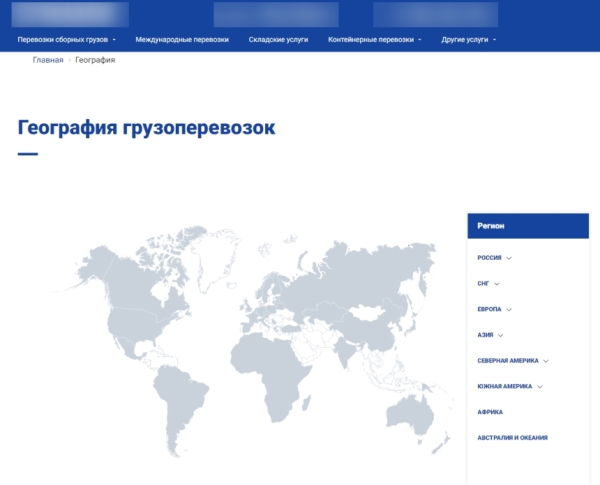Image resolution: width=600 pixels, height=485 pixels.
Task: Click the Азия region label
Action: (485, 335)
